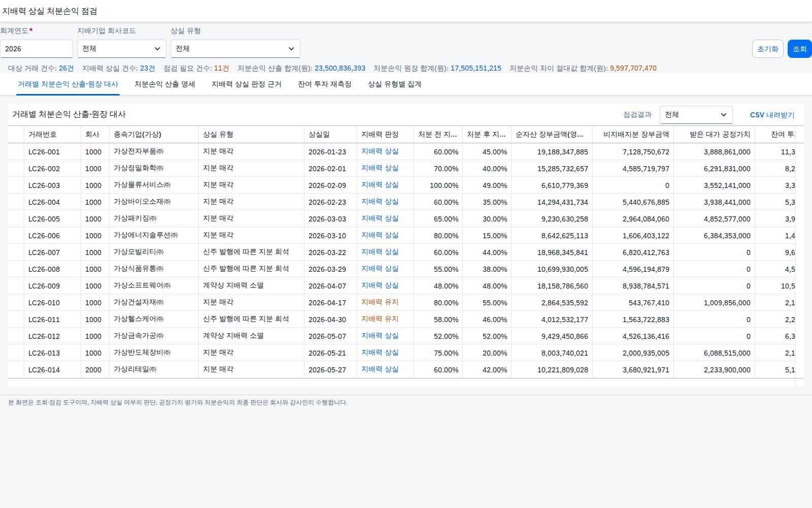The image size is (812, 508).
Task: Open the 상실 유형 filter dropdown
Action: pyautogui.click(x=235, y=49)
